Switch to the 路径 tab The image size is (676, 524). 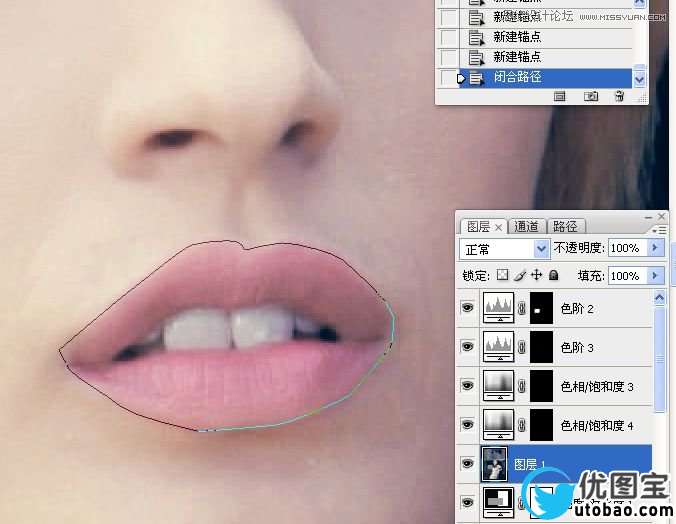[565, 226]
